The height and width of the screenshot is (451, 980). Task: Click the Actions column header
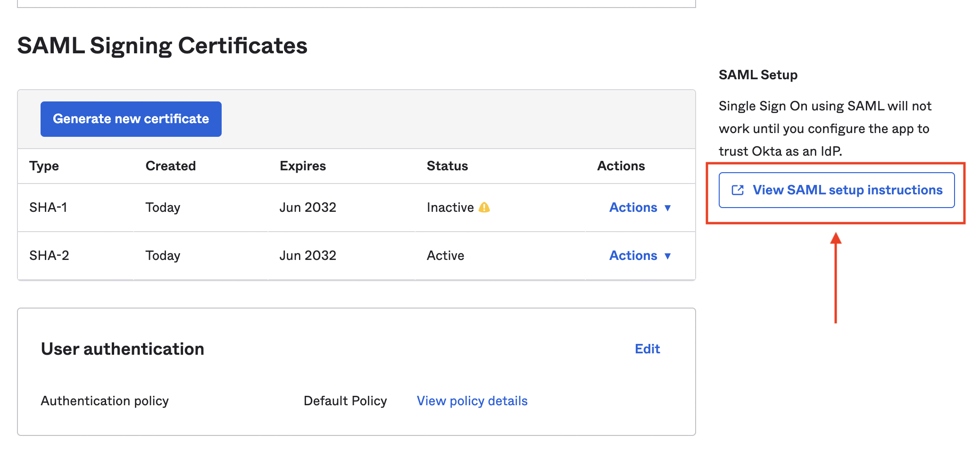click(621, 166)
